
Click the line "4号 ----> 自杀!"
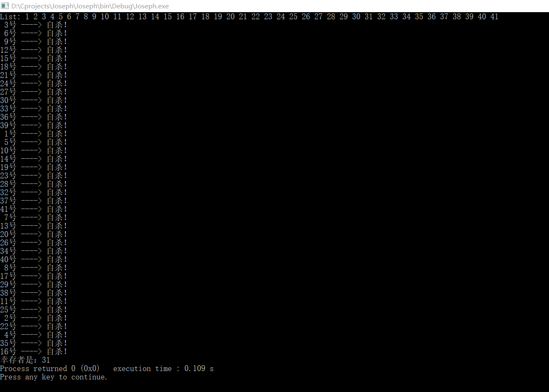coord(36,335)
